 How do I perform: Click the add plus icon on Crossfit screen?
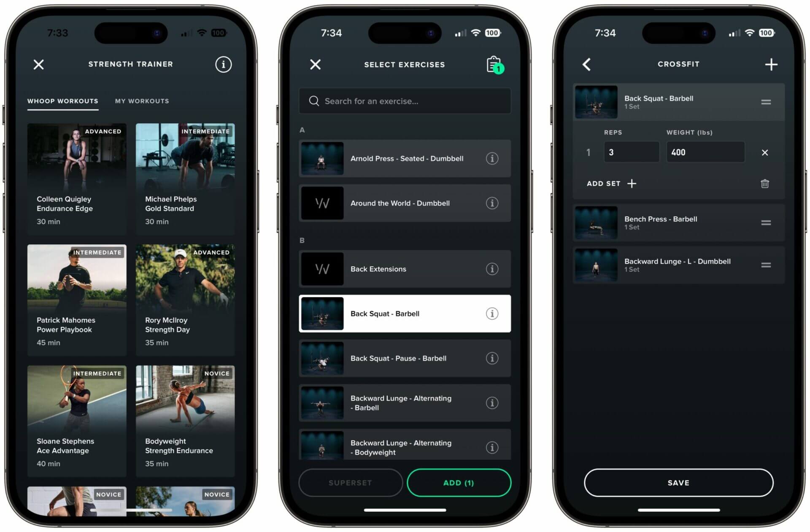click(771, 64)
